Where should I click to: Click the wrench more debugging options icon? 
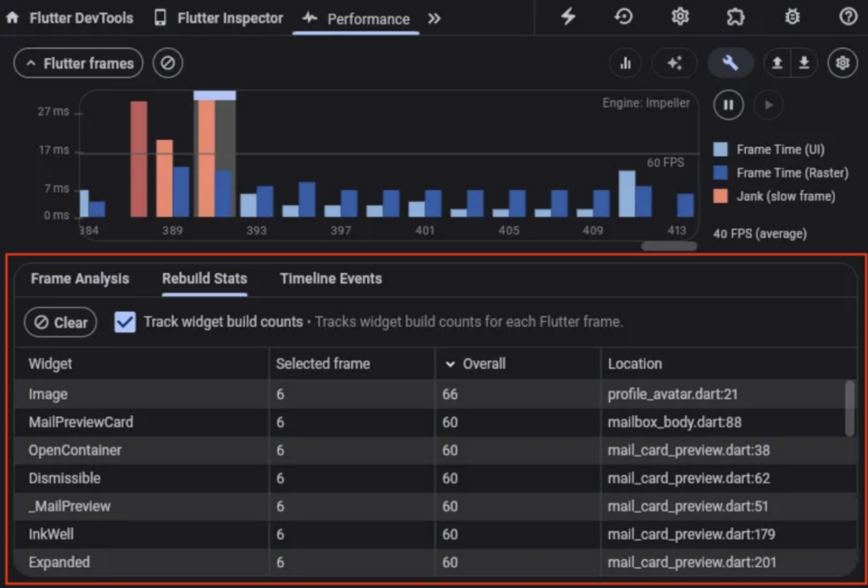pos(730,64)
